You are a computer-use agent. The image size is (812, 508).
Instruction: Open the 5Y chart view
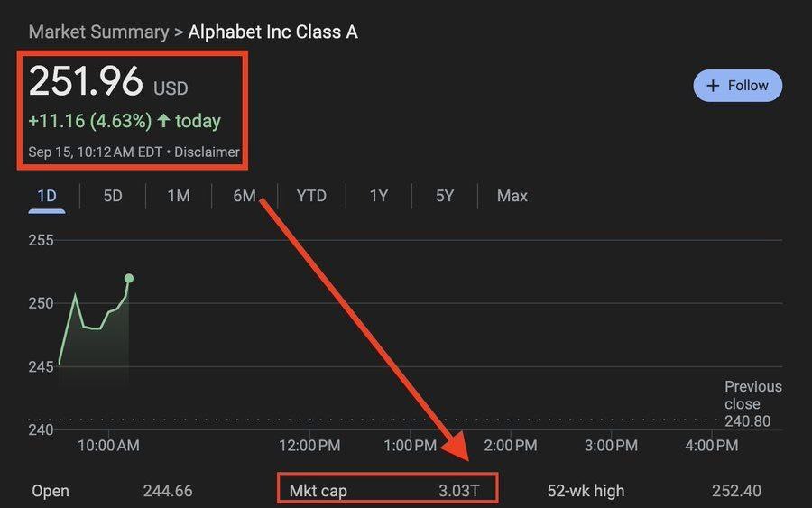tap(445, 196)
